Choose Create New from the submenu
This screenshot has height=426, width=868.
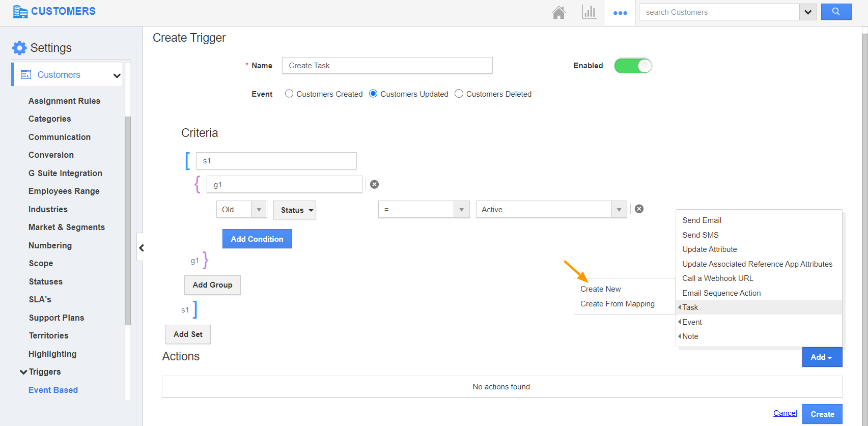click(x=601, y=289)
